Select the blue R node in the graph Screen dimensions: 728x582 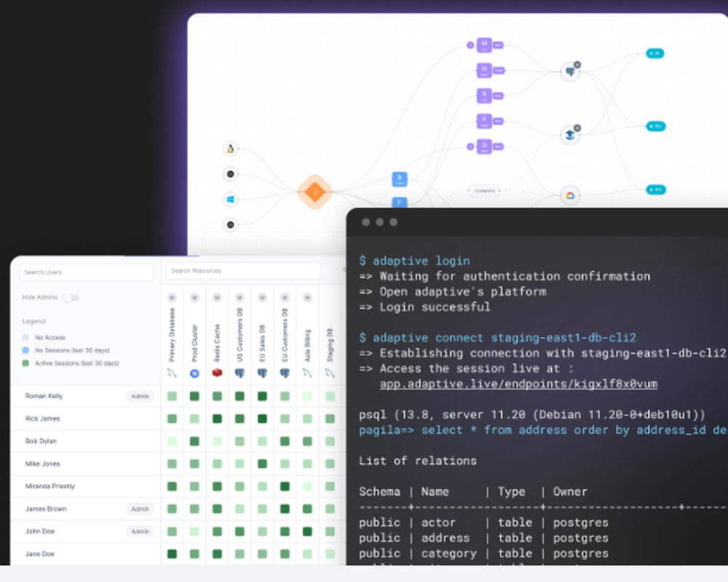(x=399, y=179)
